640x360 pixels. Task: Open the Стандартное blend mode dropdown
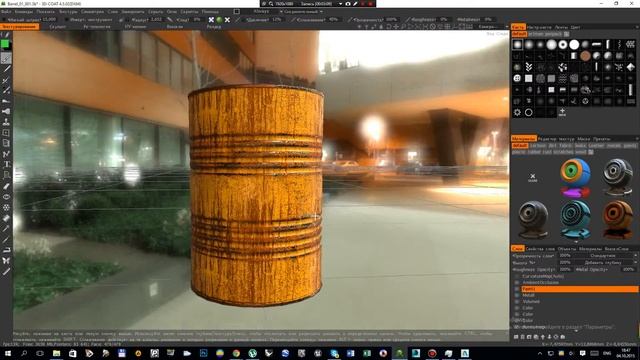click(x=605, y=256)
